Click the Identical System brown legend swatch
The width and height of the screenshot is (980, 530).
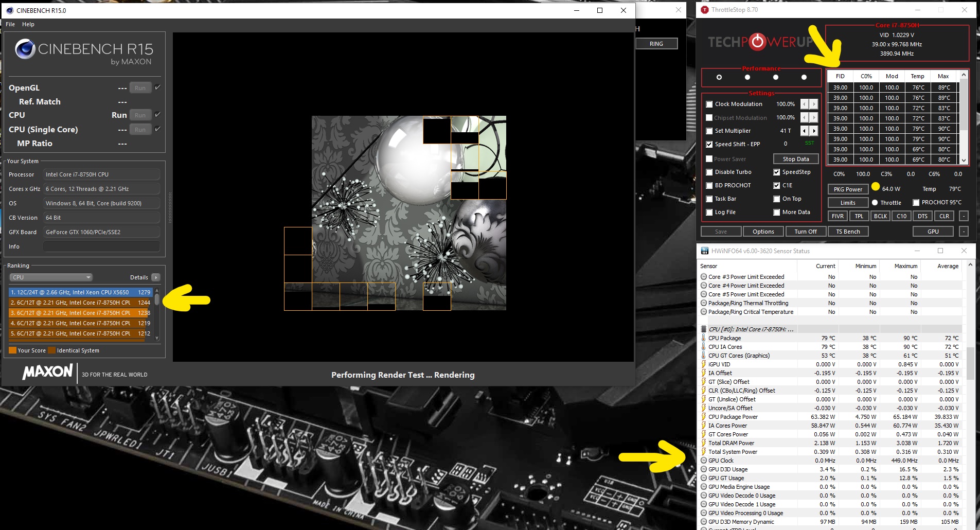(x=51, y=350)
